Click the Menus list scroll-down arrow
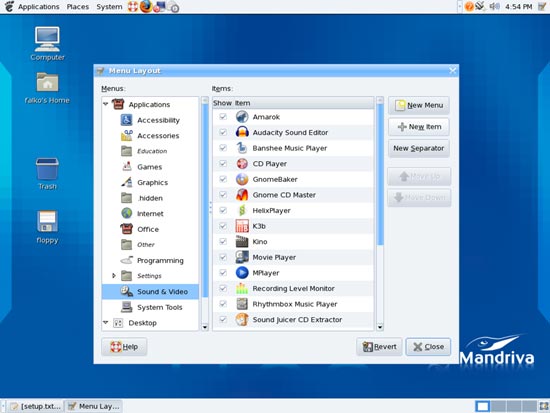The height and width of the screenshot is (413, 550). pyautogui.click(x=205, y=327)
